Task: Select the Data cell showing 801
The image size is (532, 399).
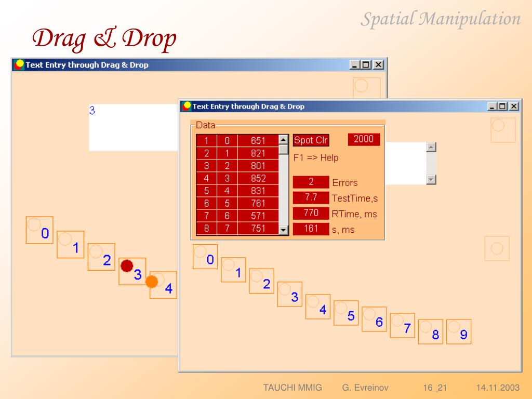Action: [x=258, y=166]
